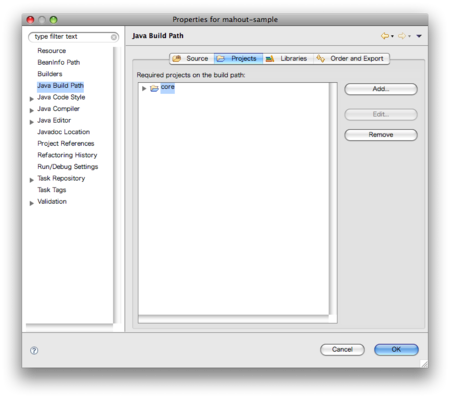Close the Properties dialog with red button
450x398 pixels.
[x=31, y=20]
